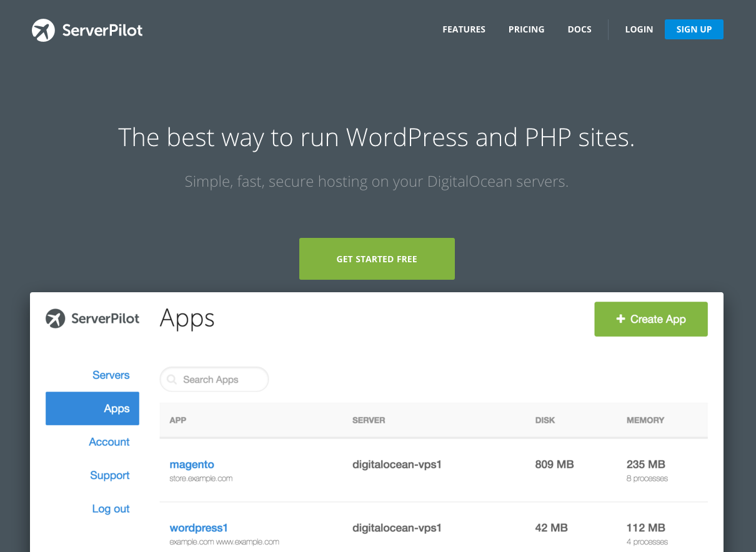Click the ServerPilot wordmark in the header
The image size is (756, 552).
(x=102, y=30)
